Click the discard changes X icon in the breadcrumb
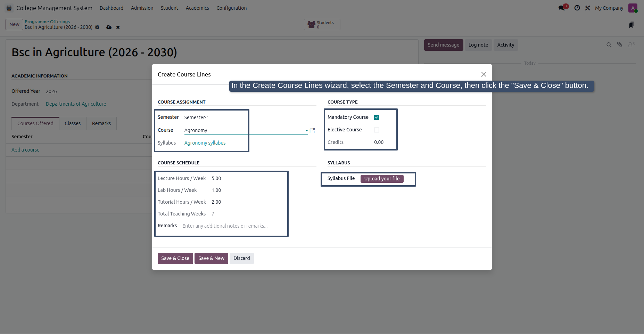 point(118,27)
